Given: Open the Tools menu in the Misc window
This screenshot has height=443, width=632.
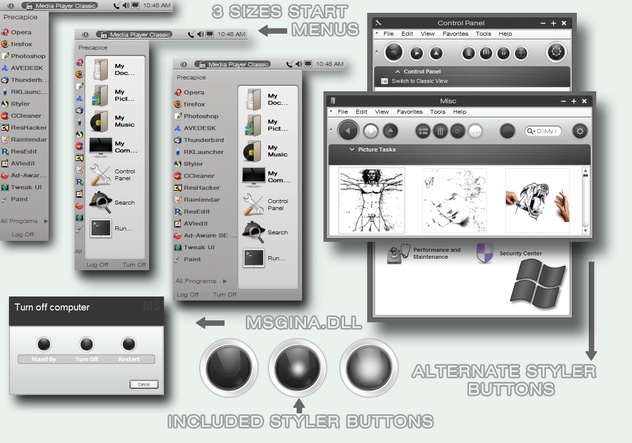Looking at the screenshot, I should click(x=437, y=112).
